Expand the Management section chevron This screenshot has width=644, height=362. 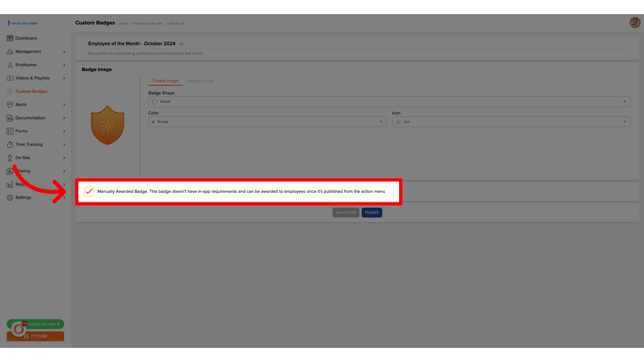(64, 51)
